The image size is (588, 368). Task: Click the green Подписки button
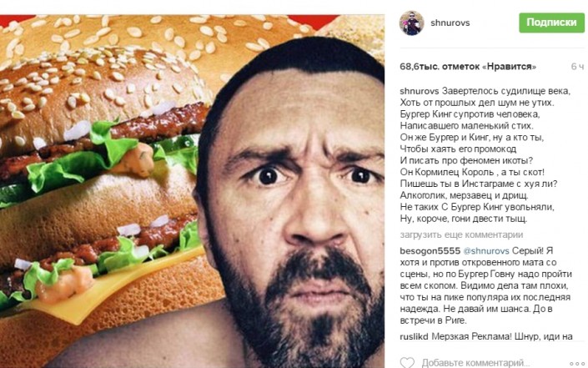551,23
